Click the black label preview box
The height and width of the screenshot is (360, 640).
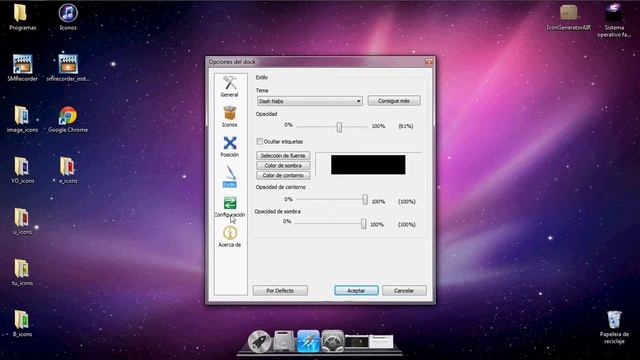coord(368,164)
